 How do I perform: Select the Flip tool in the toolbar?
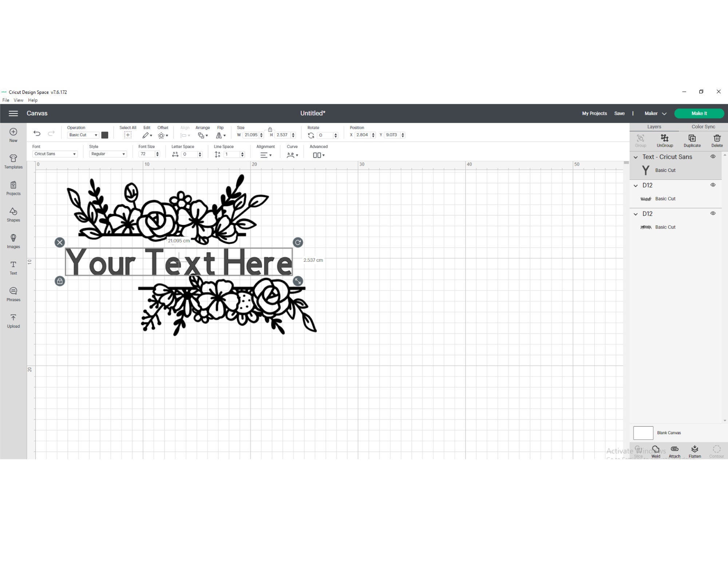220,135
